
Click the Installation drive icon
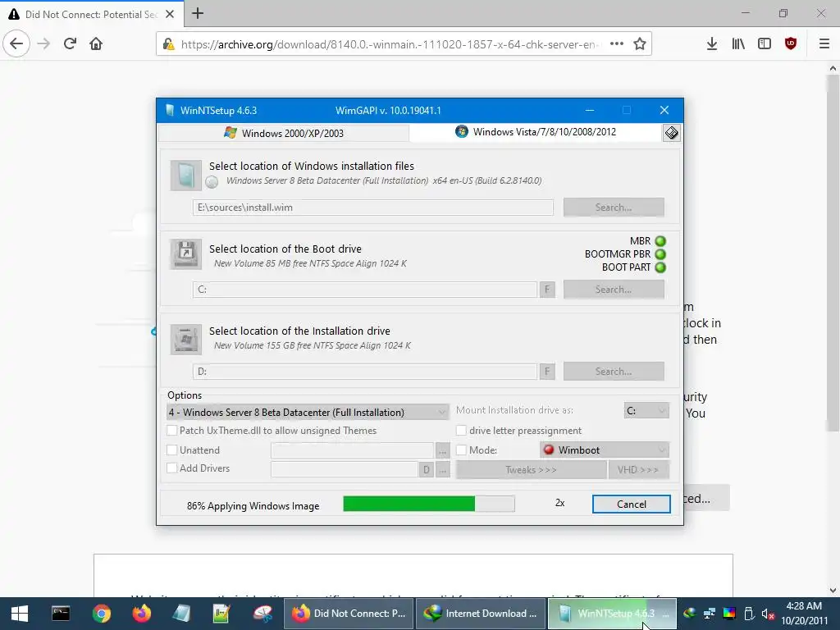186,339
